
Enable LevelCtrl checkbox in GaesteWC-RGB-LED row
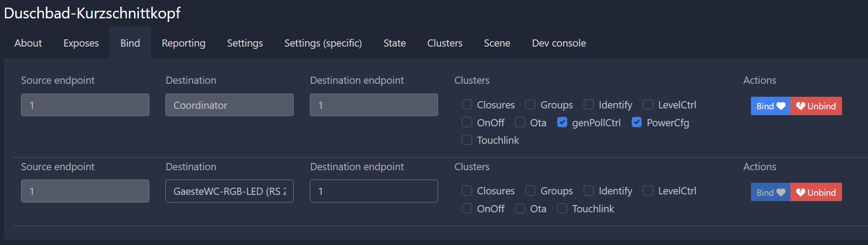coord(648,191)
